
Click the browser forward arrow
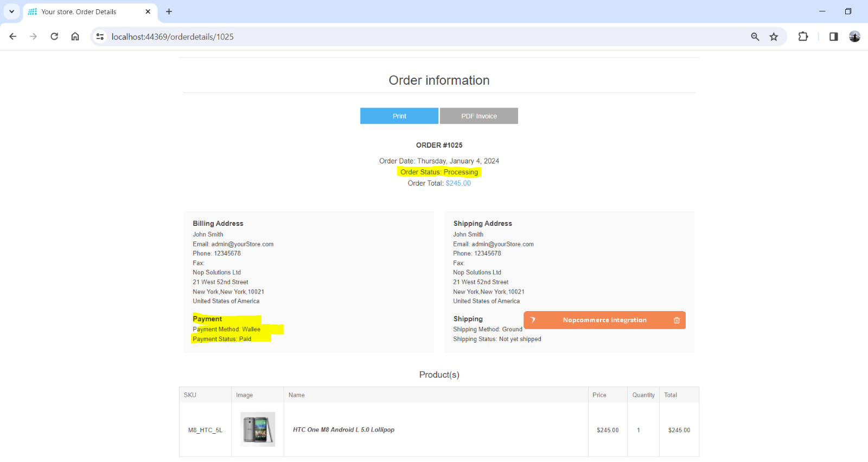[34, 36]
